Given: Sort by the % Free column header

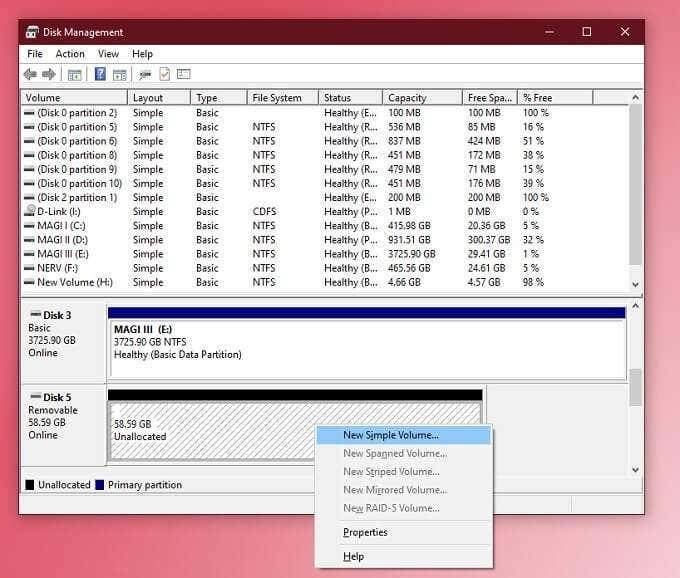Looking at the screenshot, I should (x=555, y=98).
